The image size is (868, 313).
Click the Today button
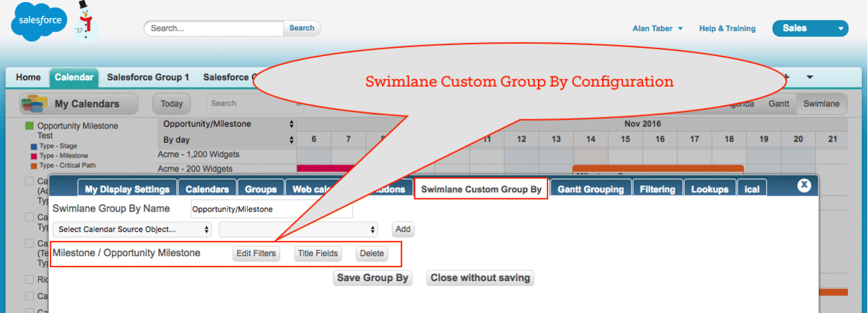171,103
